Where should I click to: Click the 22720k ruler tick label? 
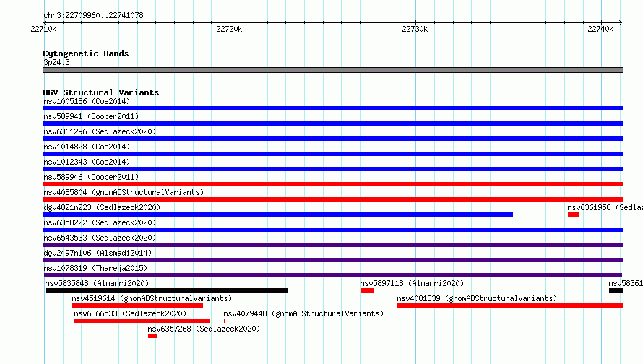point(229,29)
